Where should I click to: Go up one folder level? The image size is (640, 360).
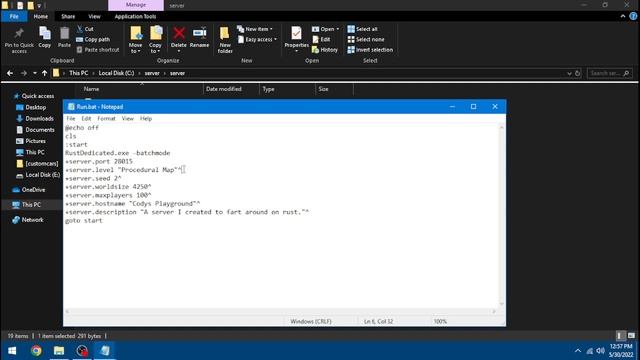(x=44, y=73)
